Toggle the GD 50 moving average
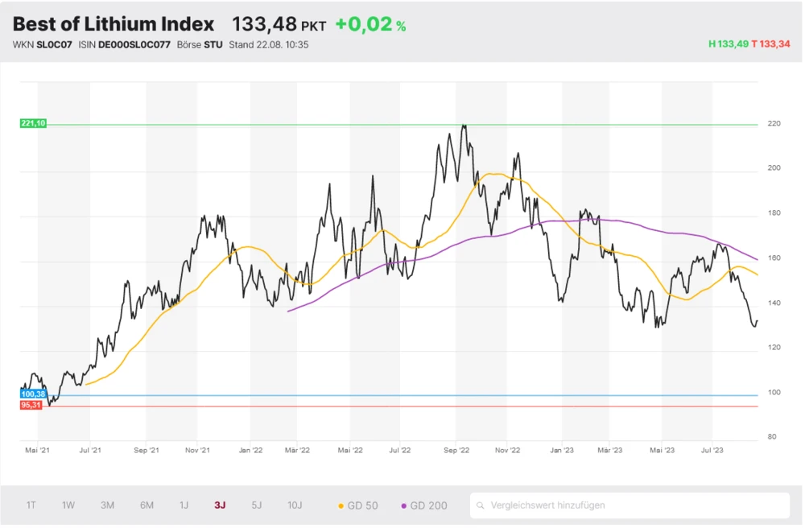The image size is (805, 532). (x=357, y=505)
